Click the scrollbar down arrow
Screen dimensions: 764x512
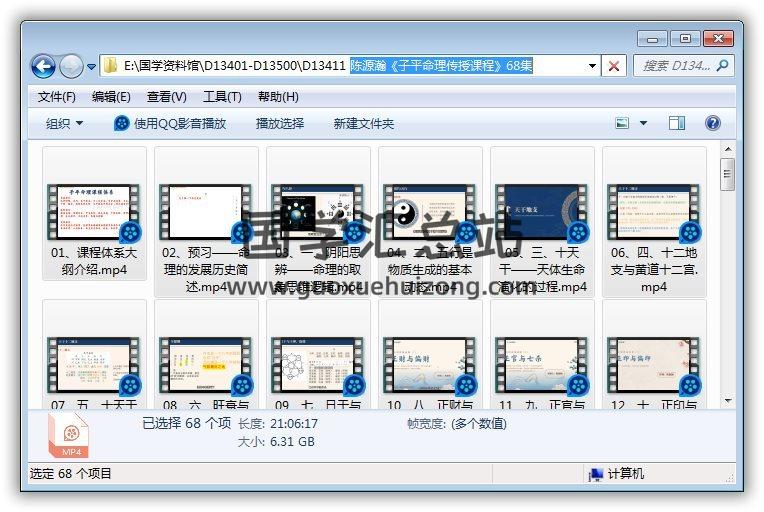[x=727, y=401]
